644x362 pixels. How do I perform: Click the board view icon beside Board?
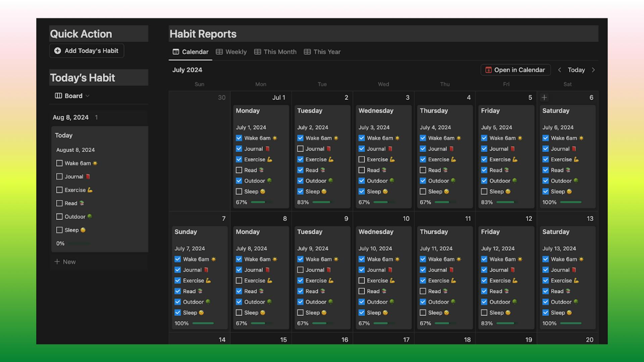click(58, 96)
